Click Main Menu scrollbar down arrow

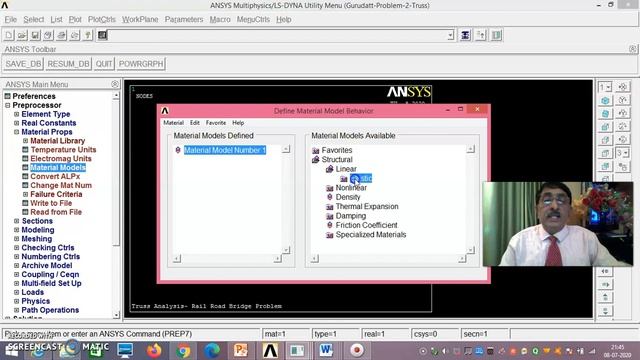pyautogui.click(x=116, y=315)
